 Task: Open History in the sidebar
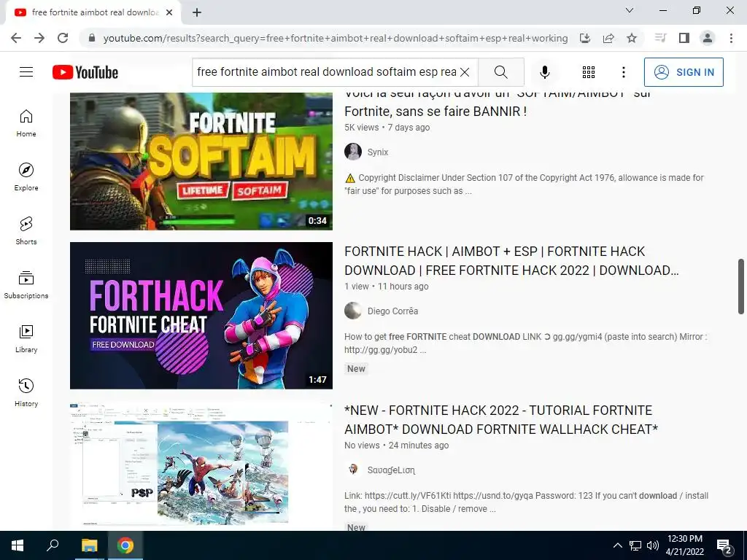coord(26,392)
